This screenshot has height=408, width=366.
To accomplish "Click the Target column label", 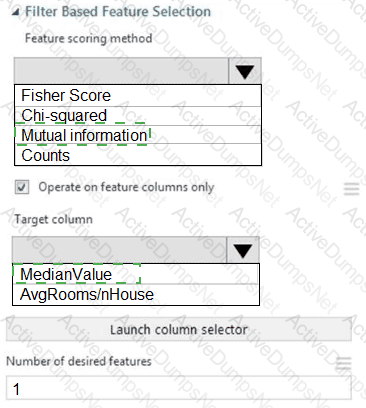I will pyautogui.click(x=53, y=220).
